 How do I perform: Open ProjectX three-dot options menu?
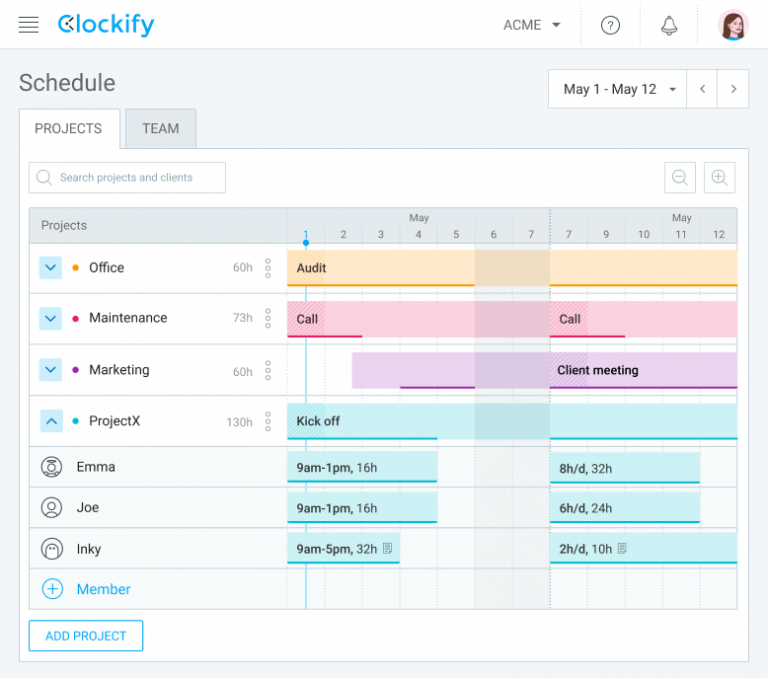pyautogui.click(x=268, y=422)
